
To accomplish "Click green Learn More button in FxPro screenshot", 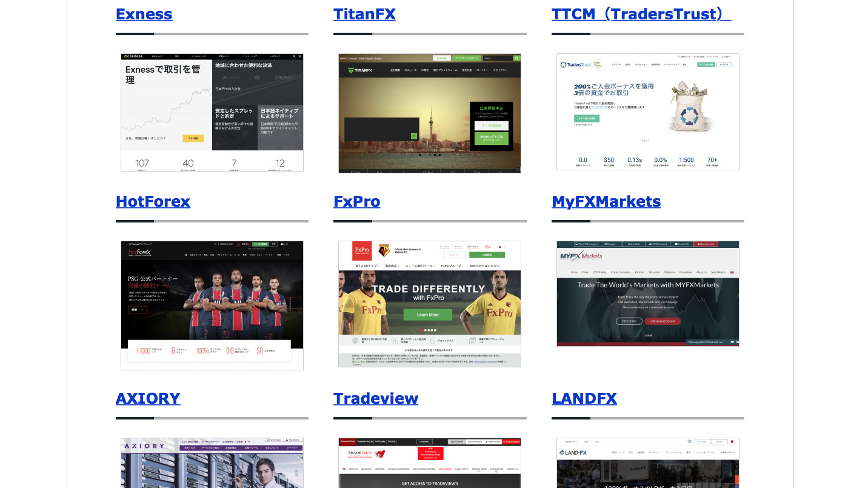I will [x=427, y=315].
